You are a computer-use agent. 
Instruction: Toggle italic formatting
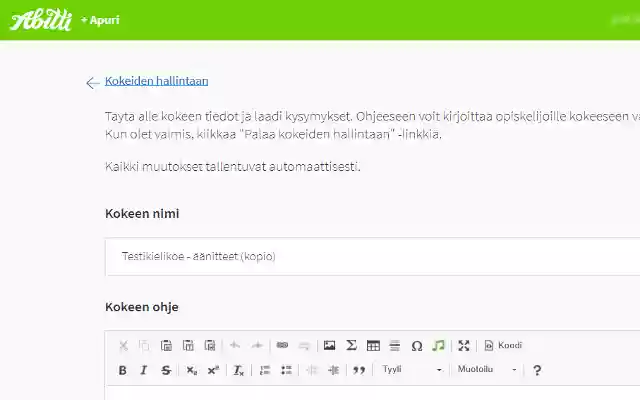144,370
